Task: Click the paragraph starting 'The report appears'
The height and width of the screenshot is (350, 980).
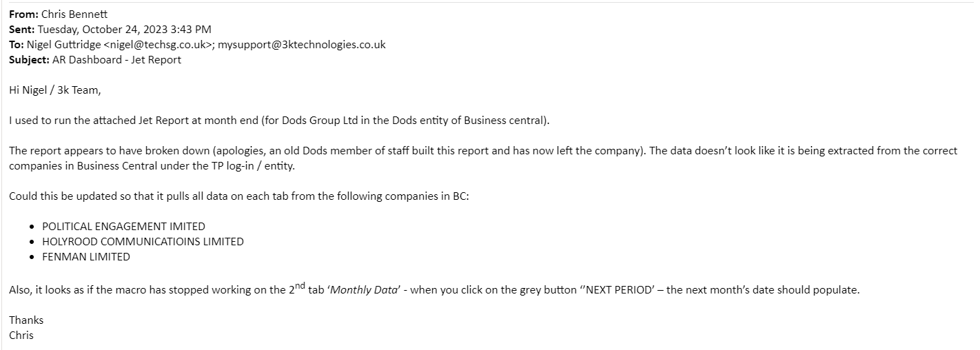Action: [483, 158]
